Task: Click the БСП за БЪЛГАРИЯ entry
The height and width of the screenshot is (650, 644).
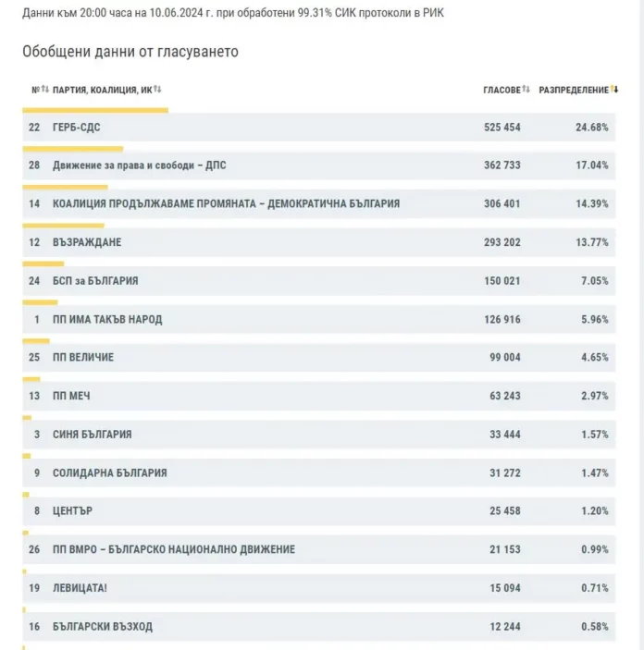Action: (95, 280)
